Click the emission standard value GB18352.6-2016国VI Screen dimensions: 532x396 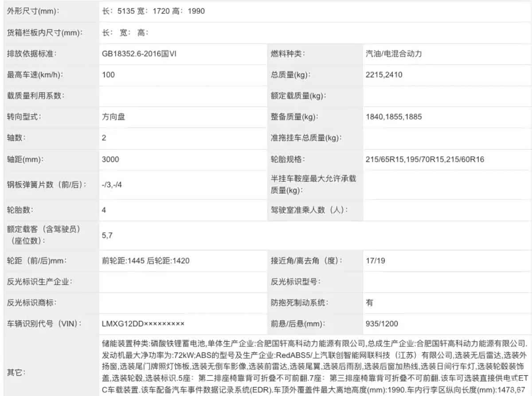(141, 54)
